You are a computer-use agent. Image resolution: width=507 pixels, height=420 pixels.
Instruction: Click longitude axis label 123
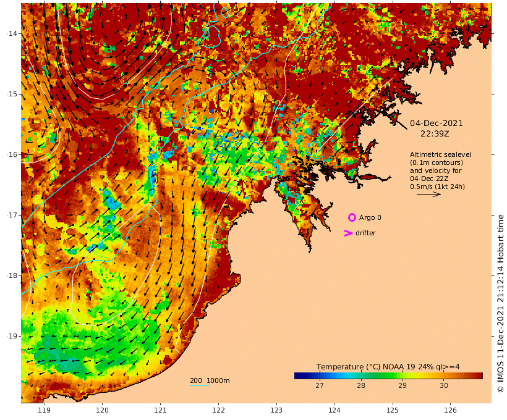276,410
